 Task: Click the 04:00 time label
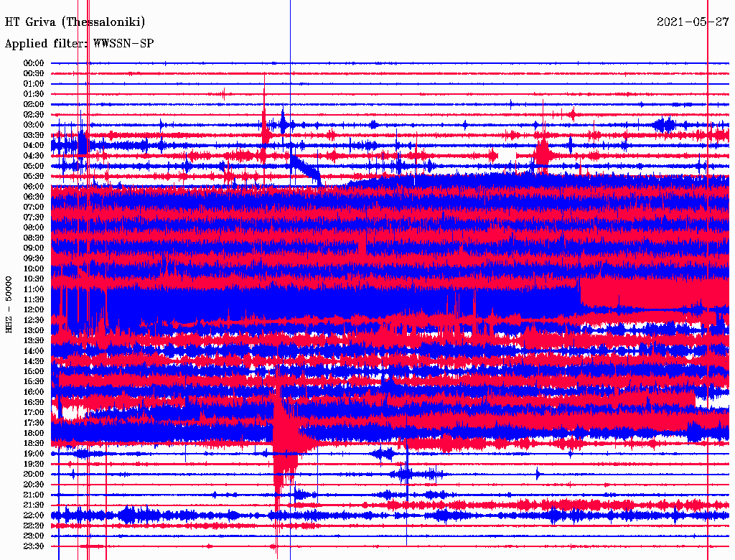point(34,146)
